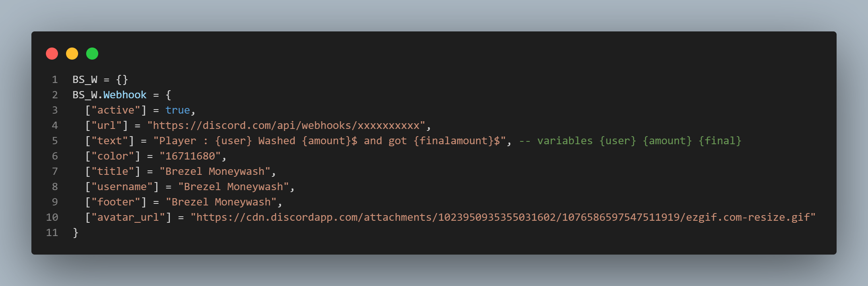Click the yellow minimize dot

72,54
